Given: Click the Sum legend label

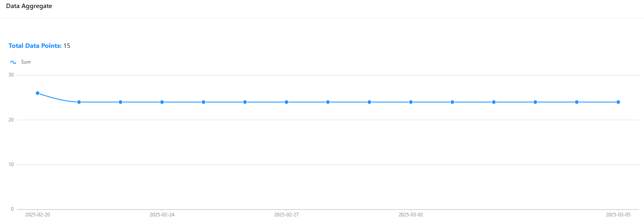Looking at the screenshot, I should pyautogui.click(x=26, y=62).
